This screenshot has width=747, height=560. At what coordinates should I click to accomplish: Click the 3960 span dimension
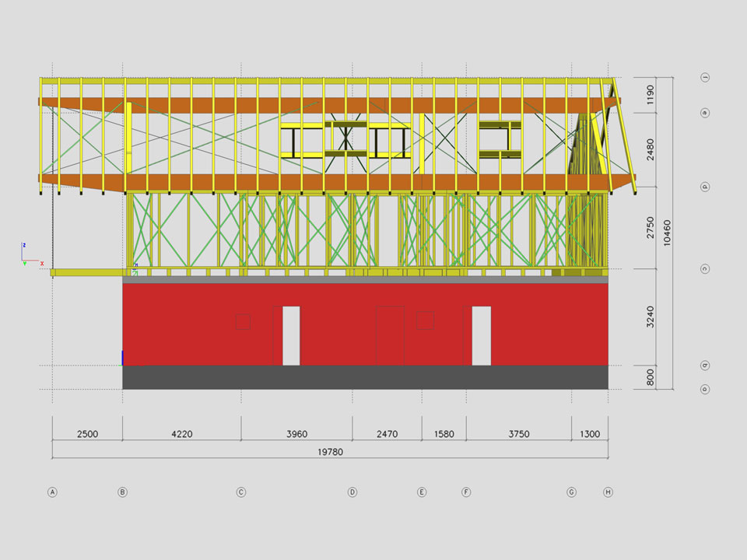[x=296, y=434]
